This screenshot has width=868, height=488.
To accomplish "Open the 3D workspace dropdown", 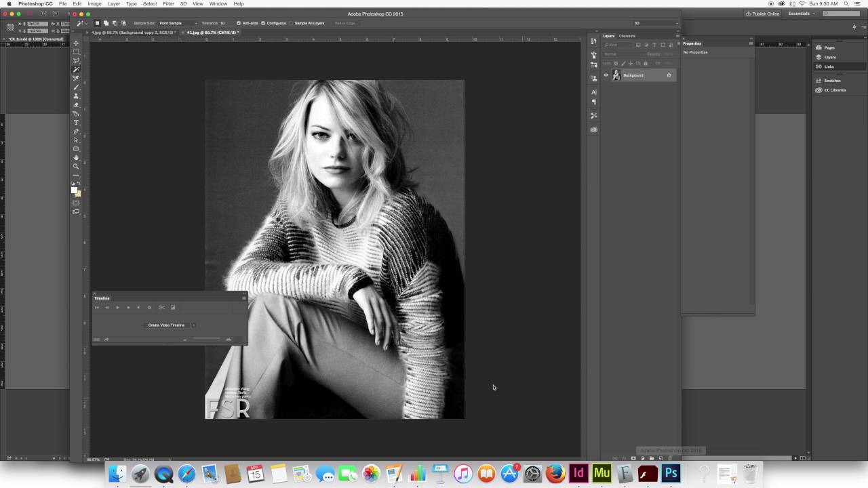I will pos(655,23).
